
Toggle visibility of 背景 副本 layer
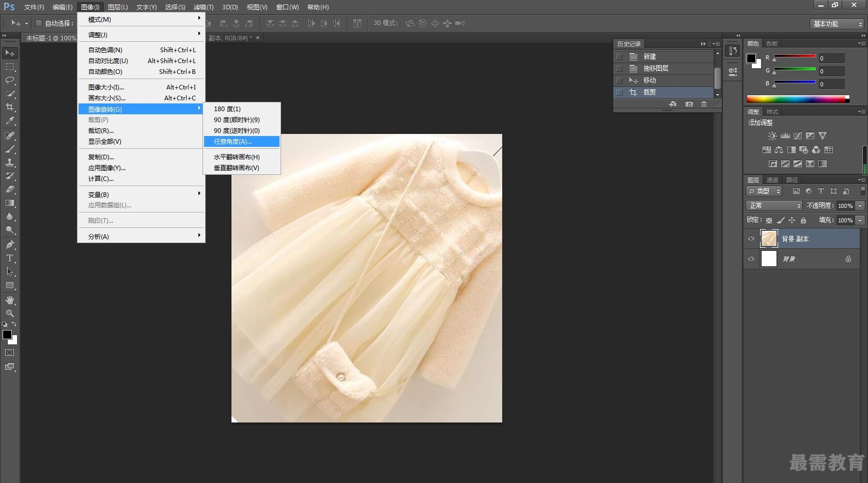tap(751, 239)
